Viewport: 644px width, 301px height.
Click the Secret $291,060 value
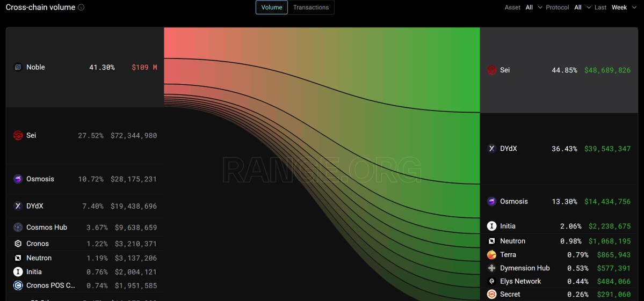pyautogui.click(x=613, y=295)
